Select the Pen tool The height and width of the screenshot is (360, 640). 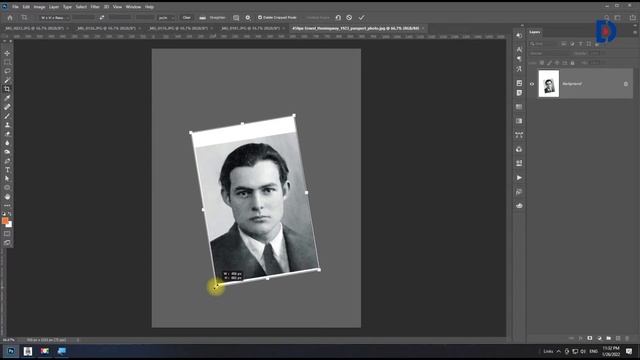click(7, 161)
